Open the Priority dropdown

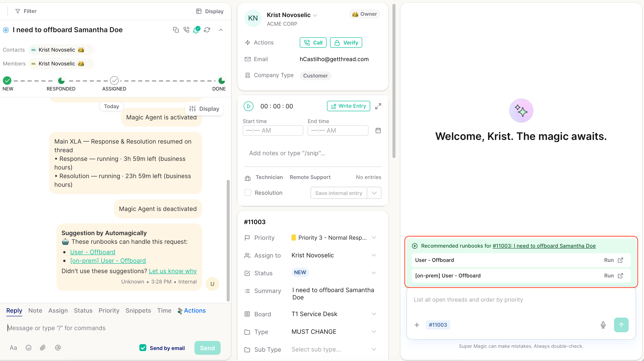(374, 237)
